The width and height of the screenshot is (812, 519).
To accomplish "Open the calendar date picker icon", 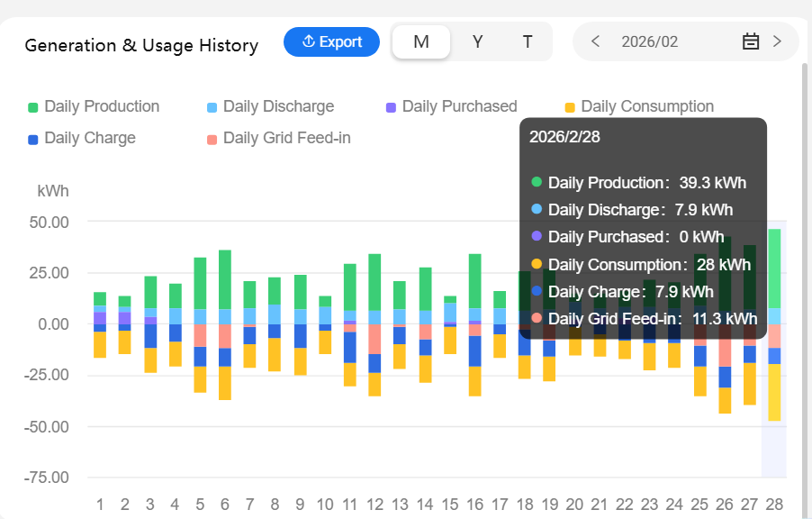I will [751, 41].
